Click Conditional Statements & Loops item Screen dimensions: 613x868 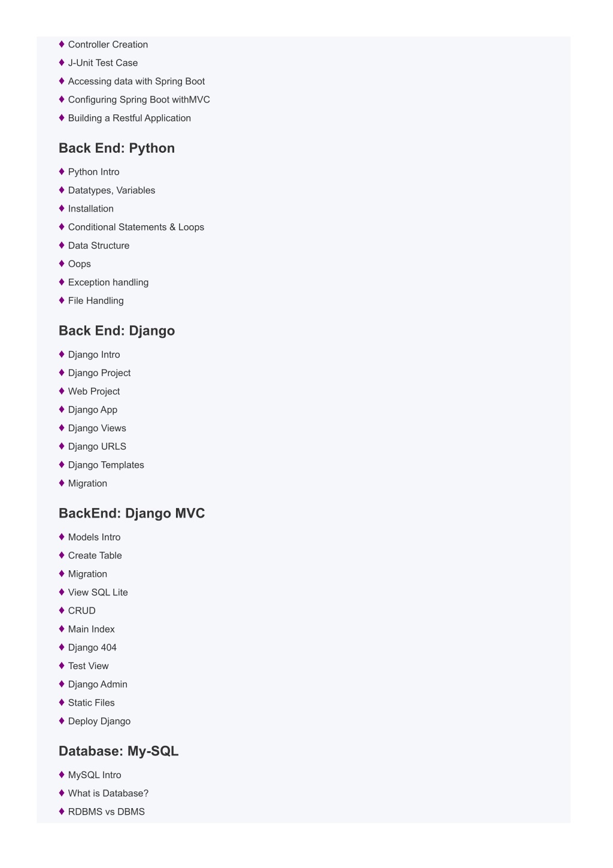pyautogui.click(x=136, y=227)
